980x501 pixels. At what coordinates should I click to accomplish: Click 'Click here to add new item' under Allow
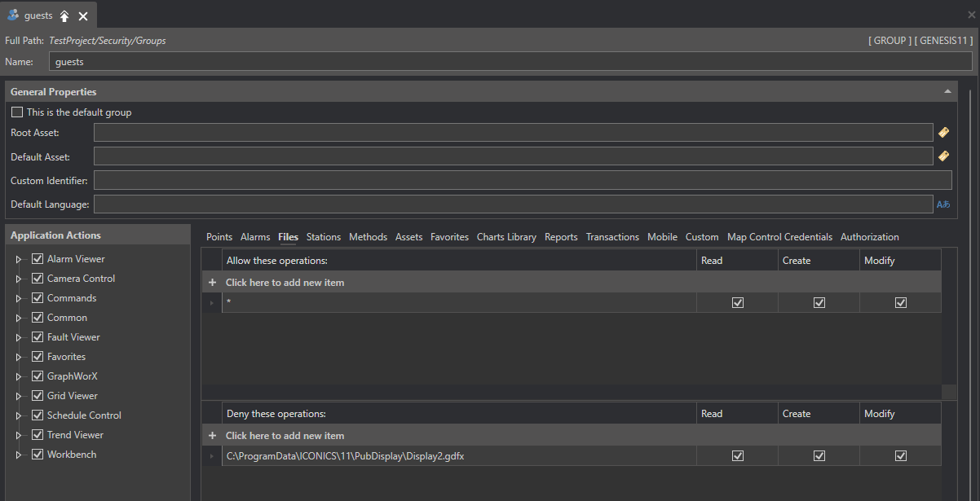pos(285,283)
